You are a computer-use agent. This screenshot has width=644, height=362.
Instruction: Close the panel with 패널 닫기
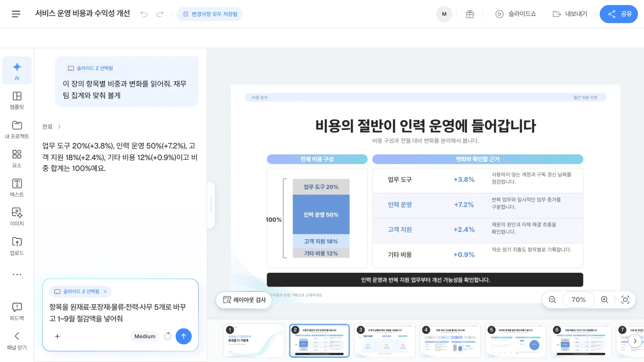17,341
